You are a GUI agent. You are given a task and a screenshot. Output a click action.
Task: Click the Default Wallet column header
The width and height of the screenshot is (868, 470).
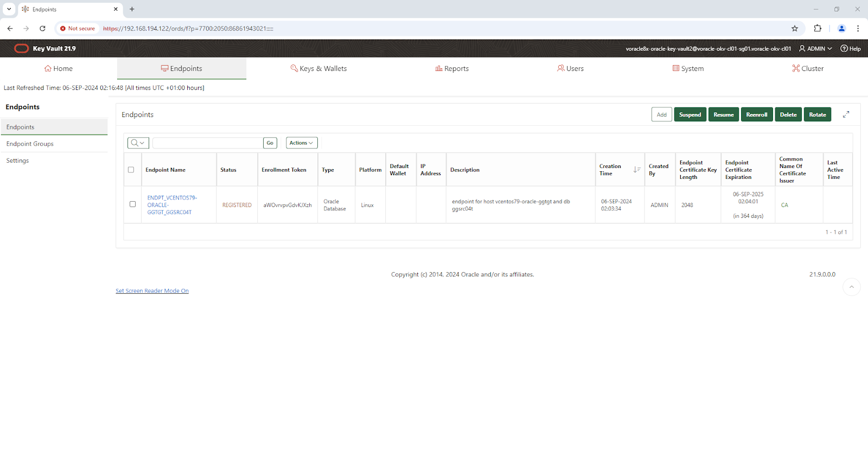[x=399, y=170]
